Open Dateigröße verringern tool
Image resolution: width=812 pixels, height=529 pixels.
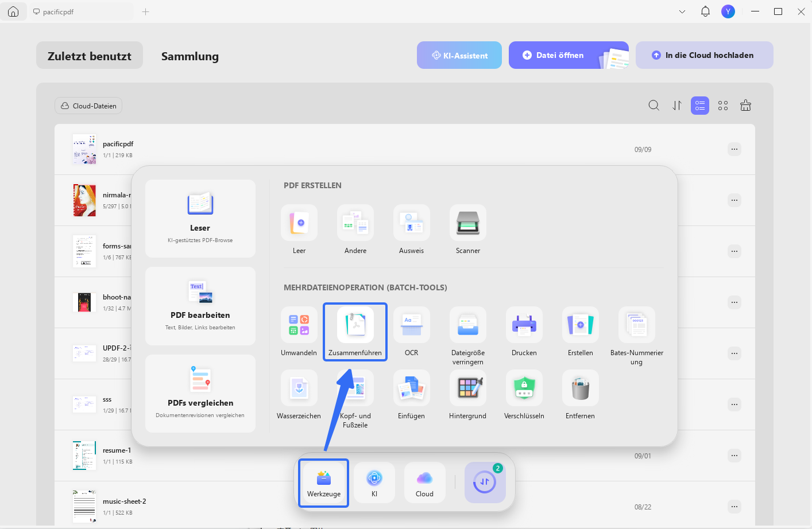click(x=468, y=325)
